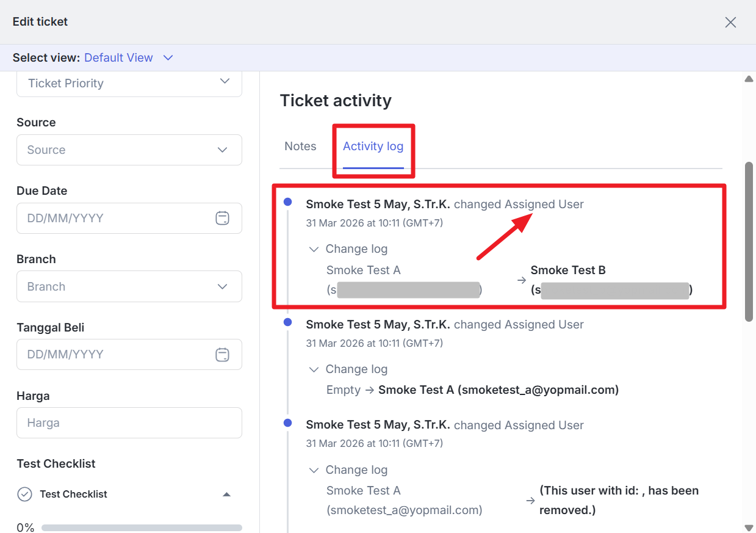Click the Test Checklist progress bar
This screenshot has width=756, height=533.
[142, 528]
